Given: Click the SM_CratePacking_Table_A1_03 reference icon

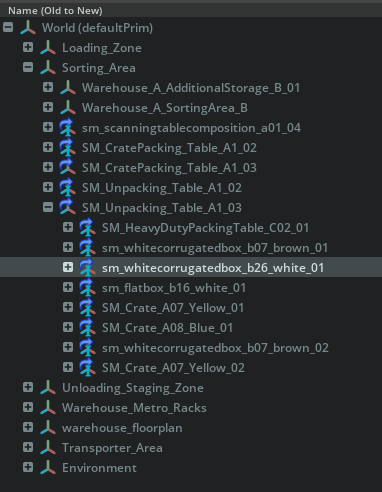Looking at the screenshot, I should pyautogui.click(x=68, y=168).
